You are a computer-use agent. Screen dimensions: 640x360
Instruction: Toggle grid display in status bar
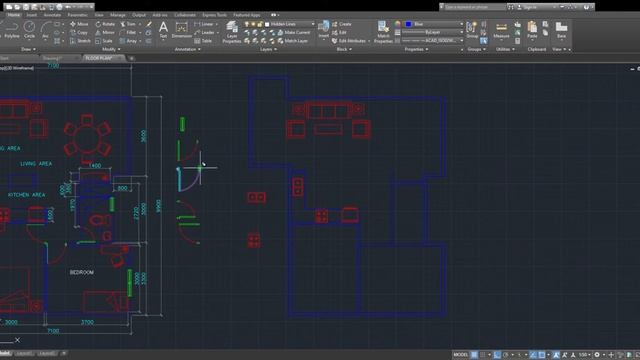[474, 355]
